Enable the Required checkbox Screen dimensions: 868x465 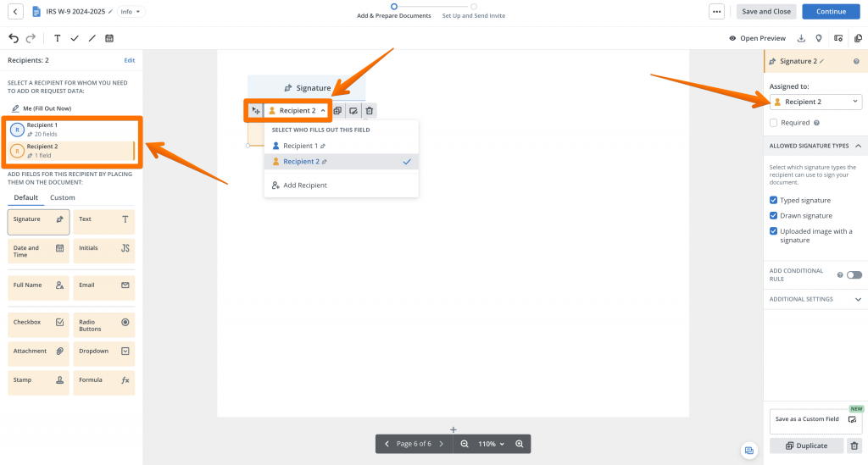773,123
